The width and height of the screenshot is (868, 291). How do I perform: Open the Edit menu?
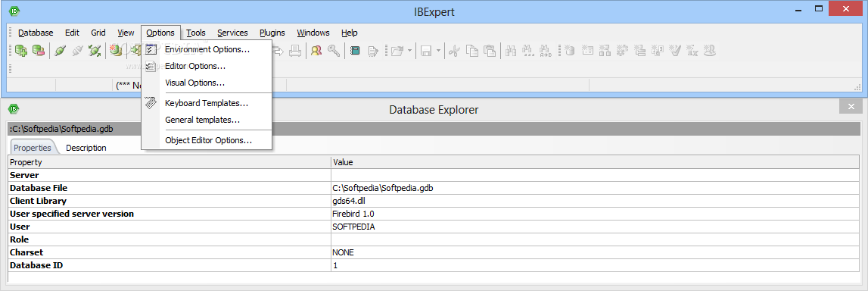tap(72, 33)
